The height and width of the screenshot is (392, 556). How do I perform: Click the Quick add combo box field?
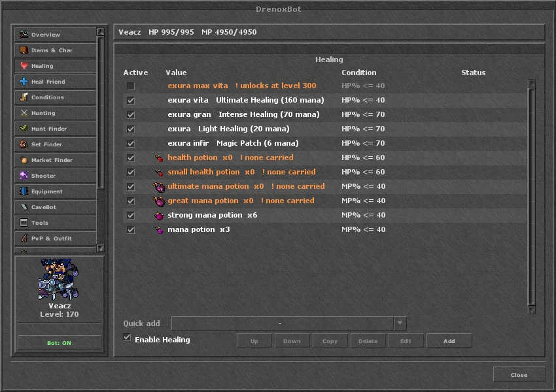tap(288, 323)
